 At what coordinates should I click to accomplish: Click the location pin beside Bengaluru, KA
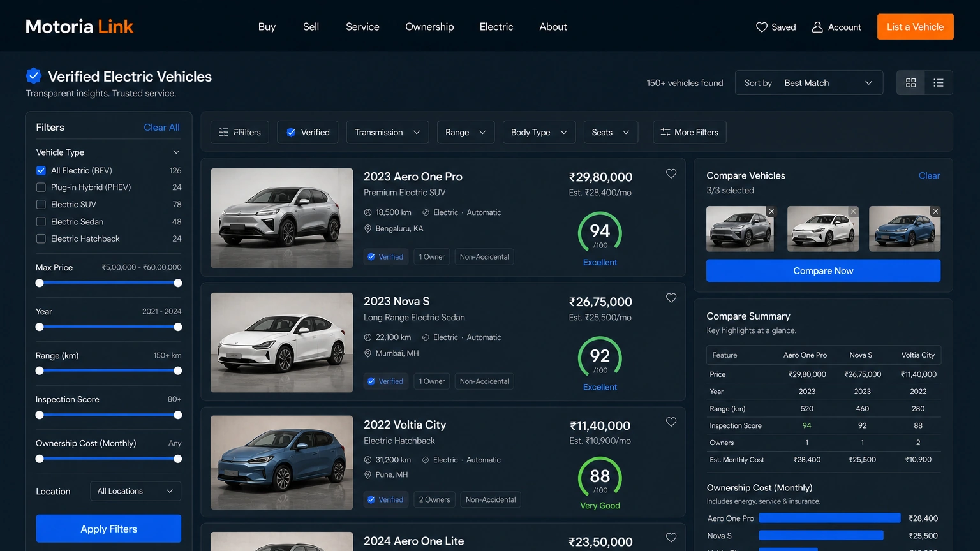point(367,228)
